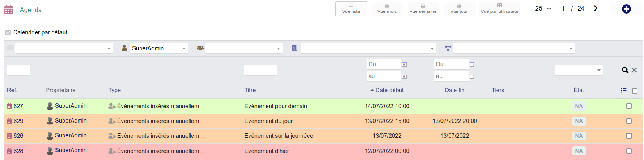Click Date début 'au' field
Image resolution: width=644 pixels, height=160 pixels.
click(x=384, y=76)
